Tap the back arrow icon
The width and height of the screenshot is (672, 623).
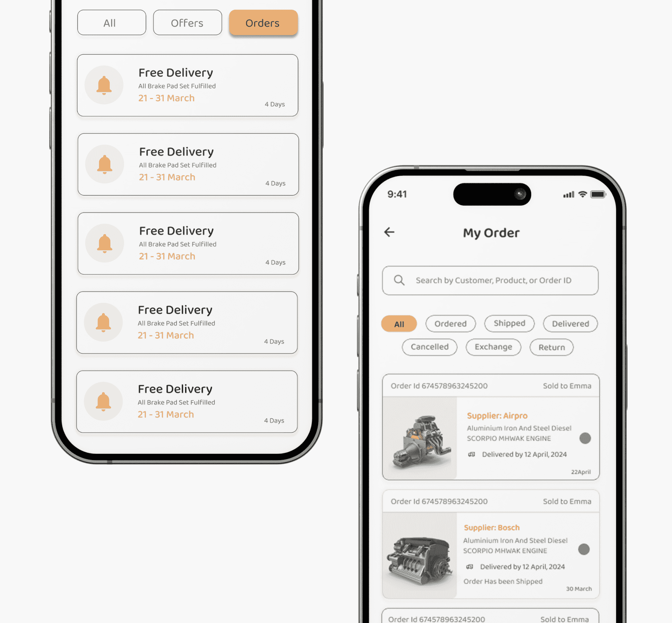(391, 231)
